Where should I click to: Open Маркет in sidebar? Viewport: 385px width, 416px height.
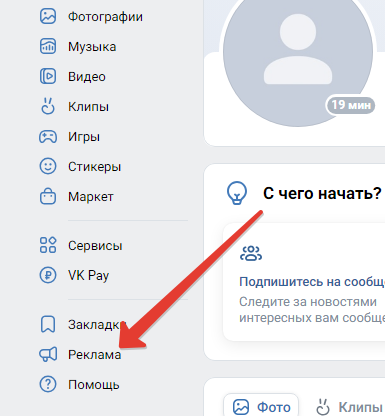91,197
